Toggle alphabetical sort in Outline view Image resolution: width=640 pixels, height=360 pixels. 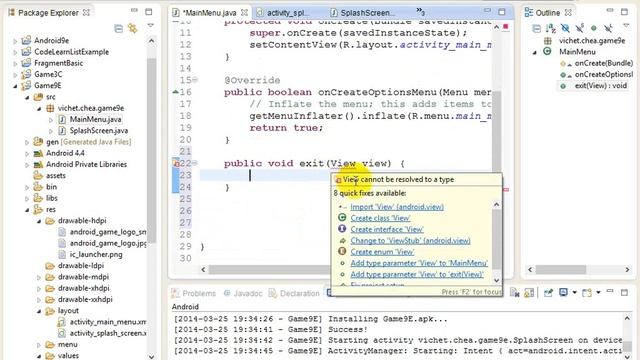pyautogui.click(x=551, y=28)
